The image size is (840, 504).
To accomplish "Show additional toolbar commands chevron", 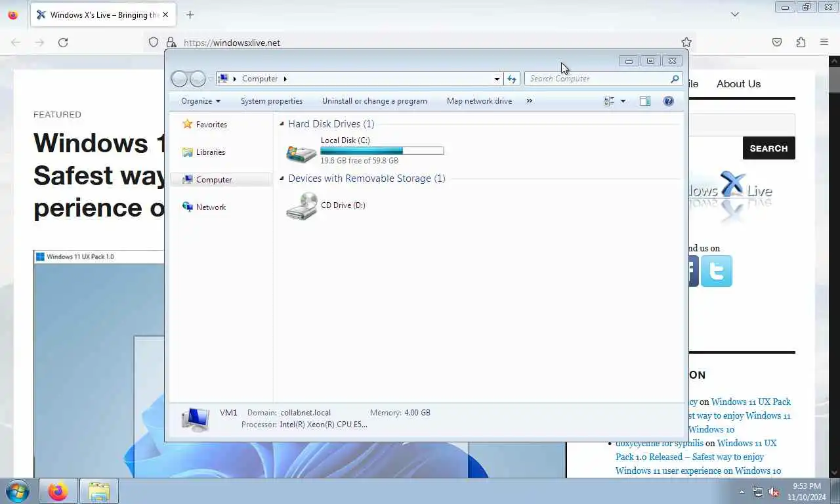I will [530, 101].
